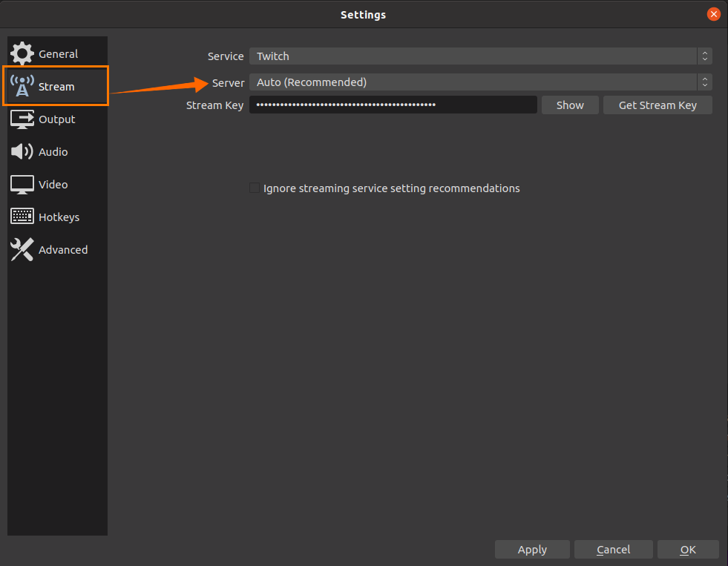Click the Video display icon

(x=22, y=185)
